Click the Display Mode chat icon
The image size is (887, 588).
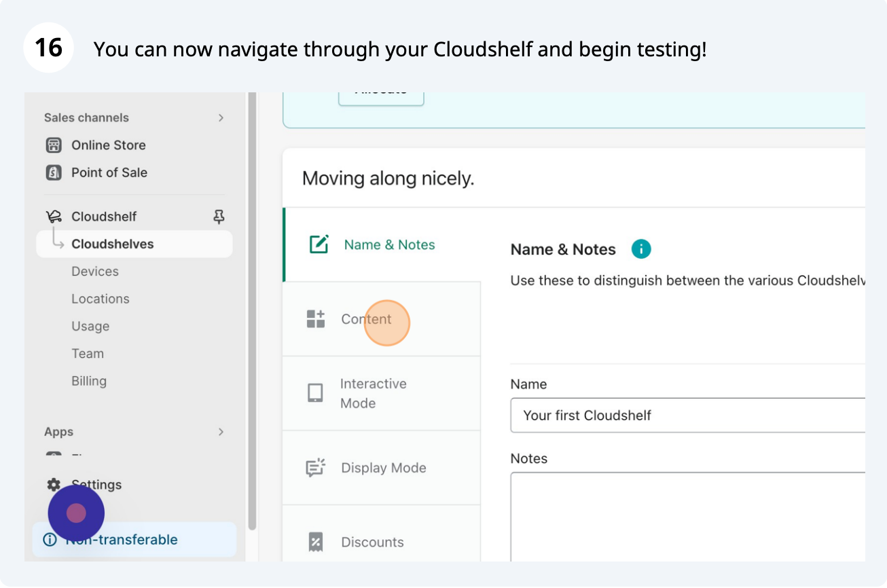(x=316, y=468)
